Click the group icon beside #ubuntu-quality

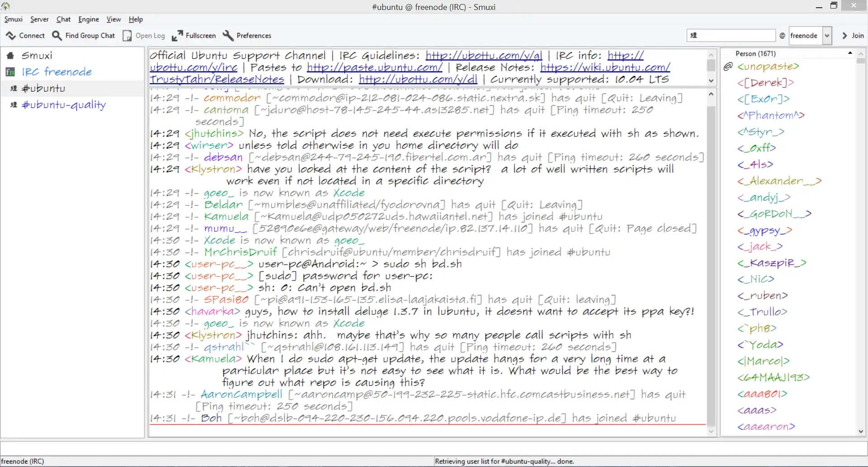14,105
